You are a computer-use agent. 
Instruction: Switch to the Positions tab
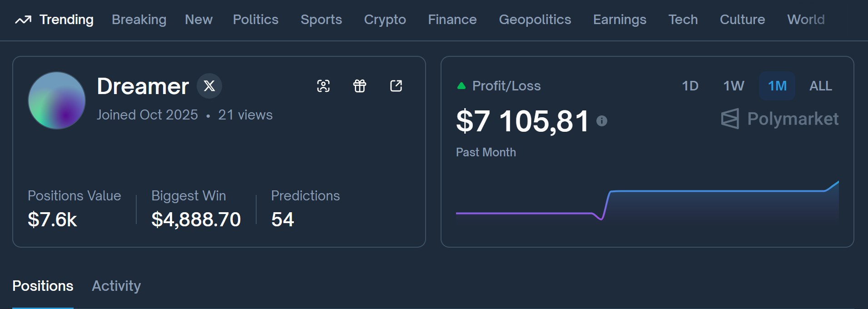(x=43, y=286)
